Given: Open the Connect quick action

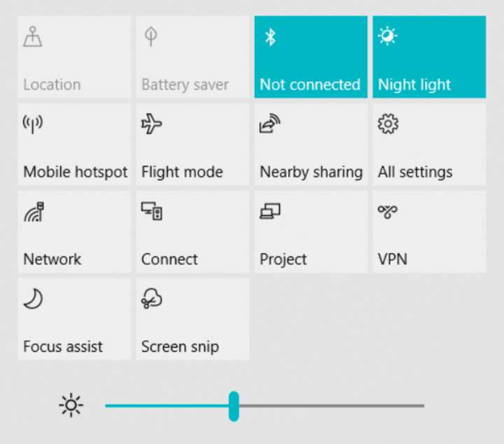Looking at the screenshot, I should click(x=192, y=231).
